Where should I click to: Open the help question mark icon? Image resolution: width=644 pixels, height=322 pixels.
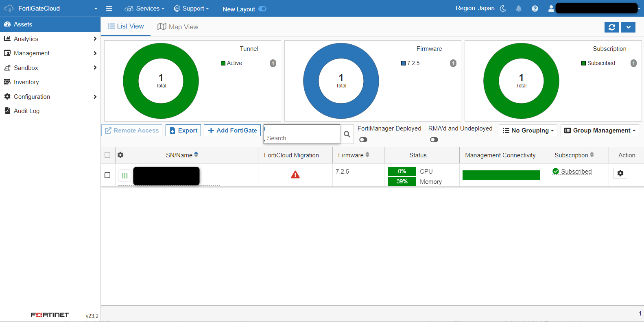[x=535, y=9]
